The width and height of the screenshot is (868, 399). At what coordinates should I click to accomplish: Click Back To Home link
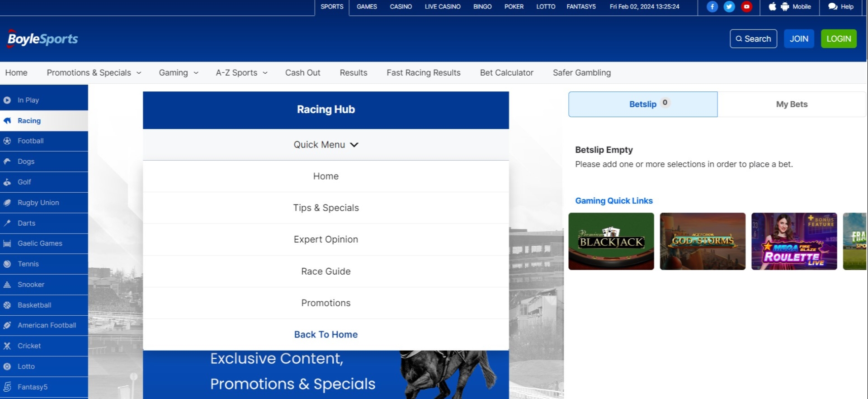(326, 335)
